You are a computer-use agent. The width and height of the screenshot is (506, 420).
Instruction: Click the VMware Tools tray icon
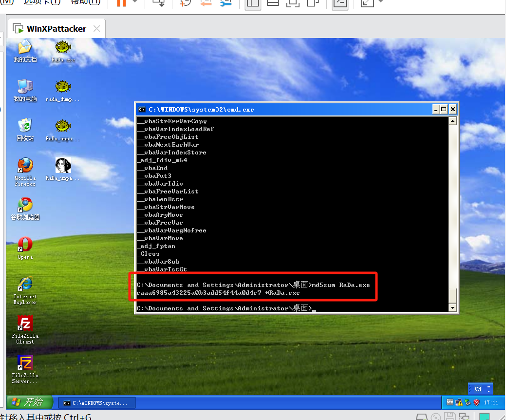click(x=450, y=402)
